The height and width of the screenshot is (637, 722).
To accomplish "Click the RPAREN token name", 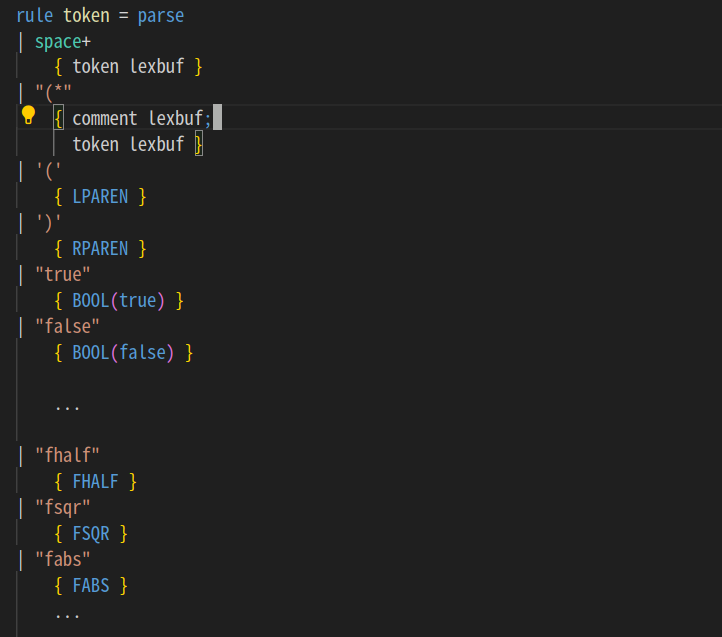I will 100,248.
